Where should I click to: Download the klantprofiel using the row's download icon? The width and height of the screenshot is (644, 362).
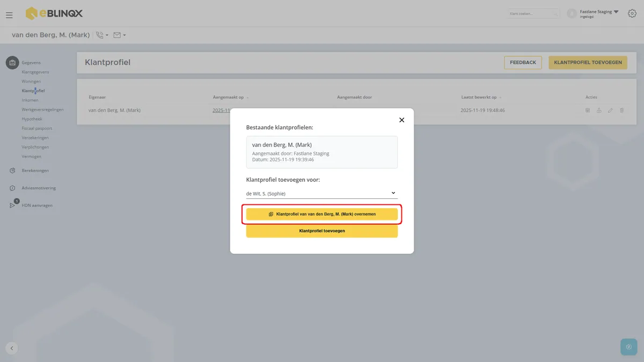(599, 110)
